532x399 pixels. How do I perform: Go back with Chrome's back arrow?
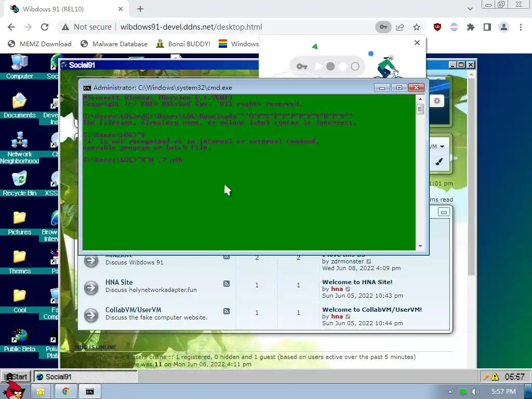point(11,27)
